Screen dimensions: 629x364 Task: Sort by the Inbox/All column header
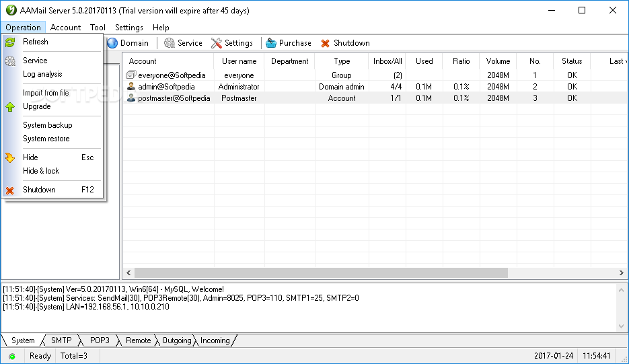387,61
